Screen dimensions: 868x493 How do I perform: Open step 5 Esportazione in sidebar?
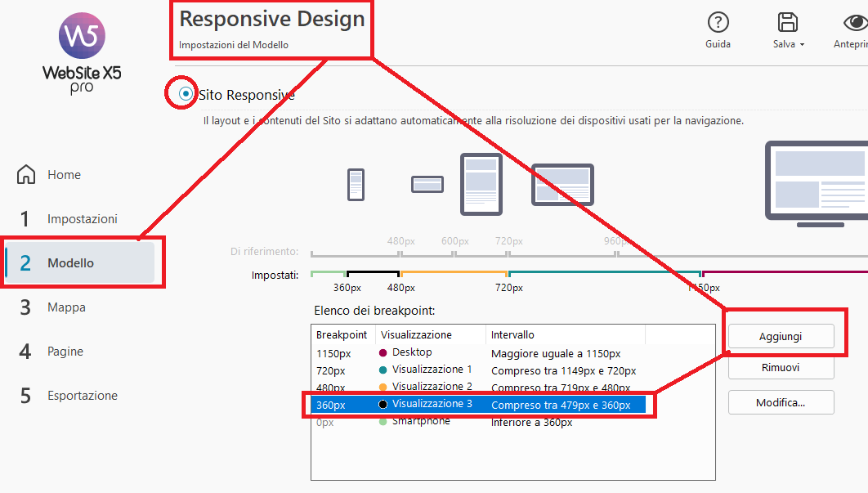point(82,396)
